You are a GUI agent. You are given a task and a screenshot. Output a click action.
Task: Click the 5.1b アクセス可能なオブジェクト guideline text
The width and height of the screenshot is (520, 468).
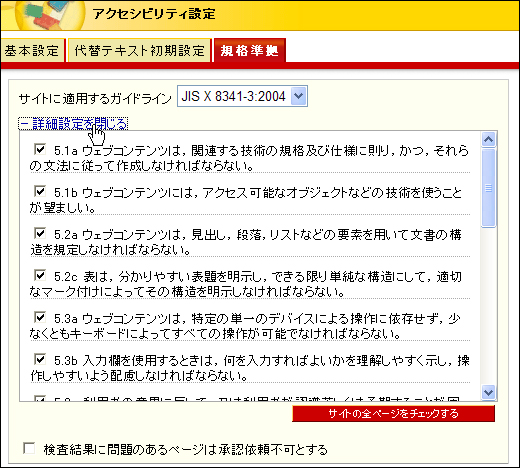click(x=245, y=200)
